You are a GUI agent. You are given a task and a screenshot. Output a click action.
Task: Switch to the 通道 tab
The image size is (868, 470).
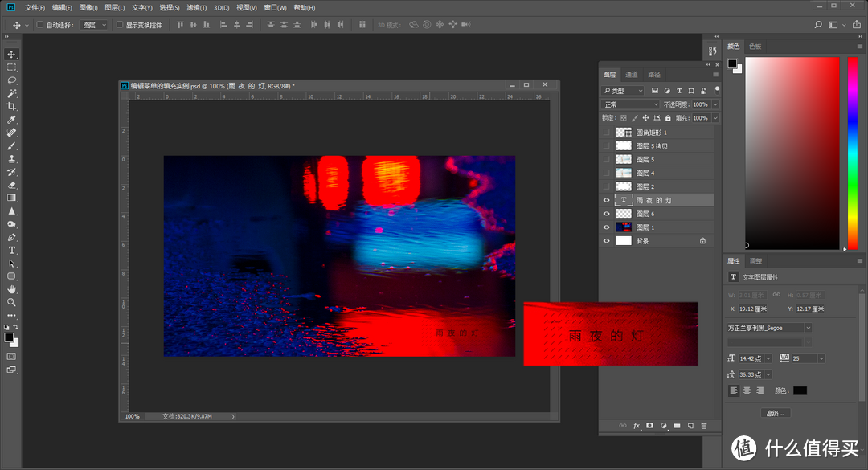(632, 73)
